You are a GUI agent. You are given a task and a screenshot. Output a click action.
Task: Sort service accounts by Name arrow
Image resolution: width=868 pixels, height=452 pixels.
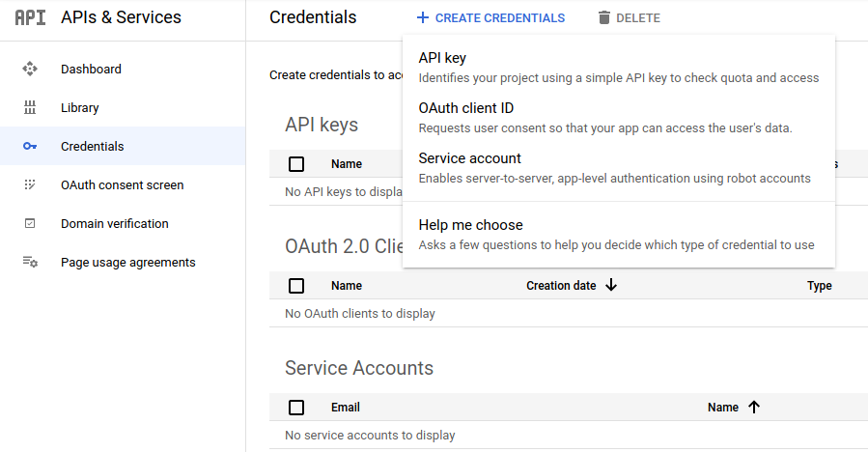tap(754, 408)
